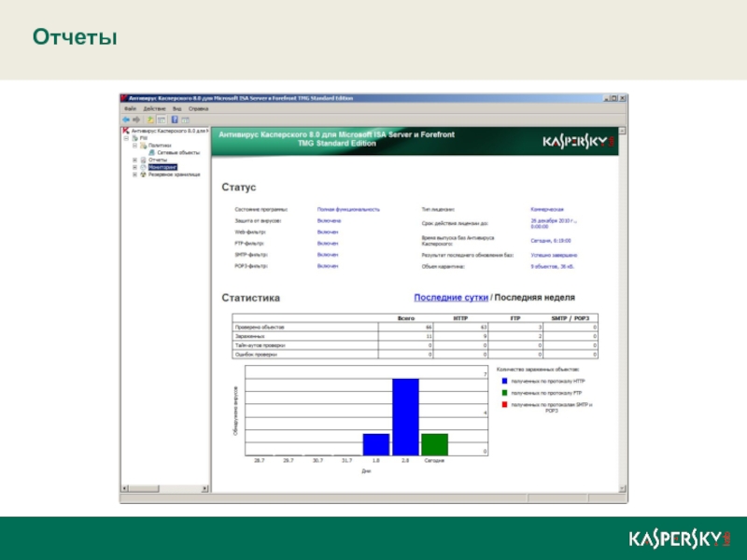Open the Файл menu
The image size is (747, 560).
click(130, 109)
